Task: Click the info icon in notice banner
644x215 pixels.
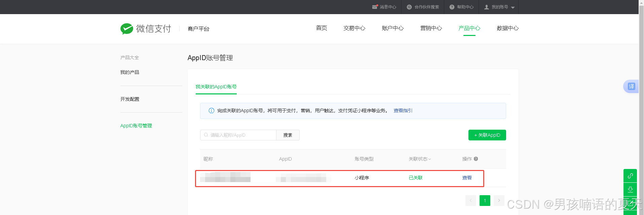Action: (x=212, y=111)
